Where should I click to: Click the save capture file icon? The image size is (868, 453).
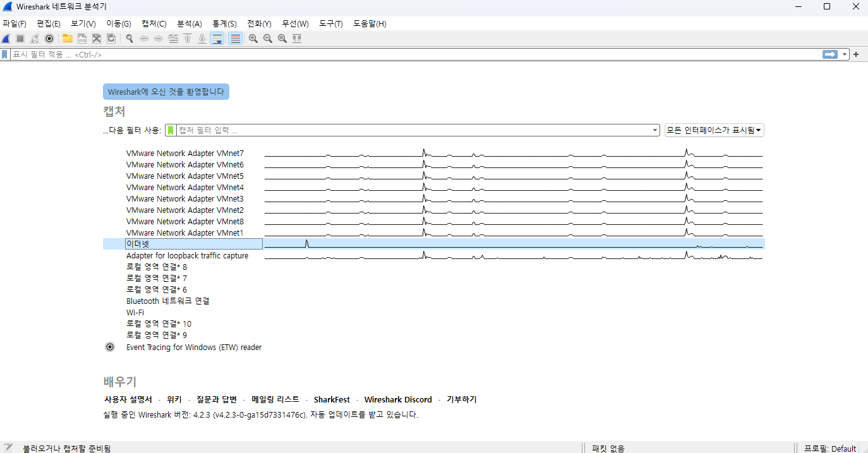click(x=82, y=39)
